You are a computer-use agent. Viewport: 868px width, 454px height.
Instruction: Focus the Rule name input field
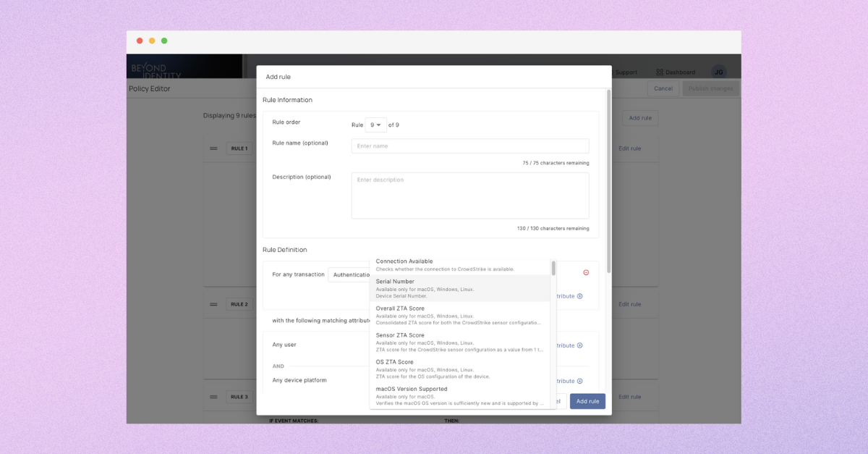coord(470,146)
